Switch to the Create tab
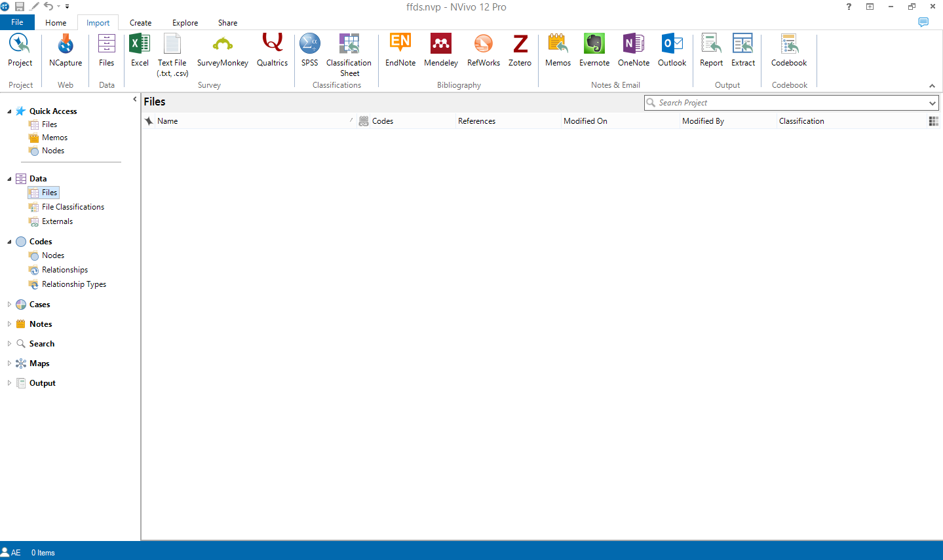The image size is (943, 560). [x=140, y=22]
